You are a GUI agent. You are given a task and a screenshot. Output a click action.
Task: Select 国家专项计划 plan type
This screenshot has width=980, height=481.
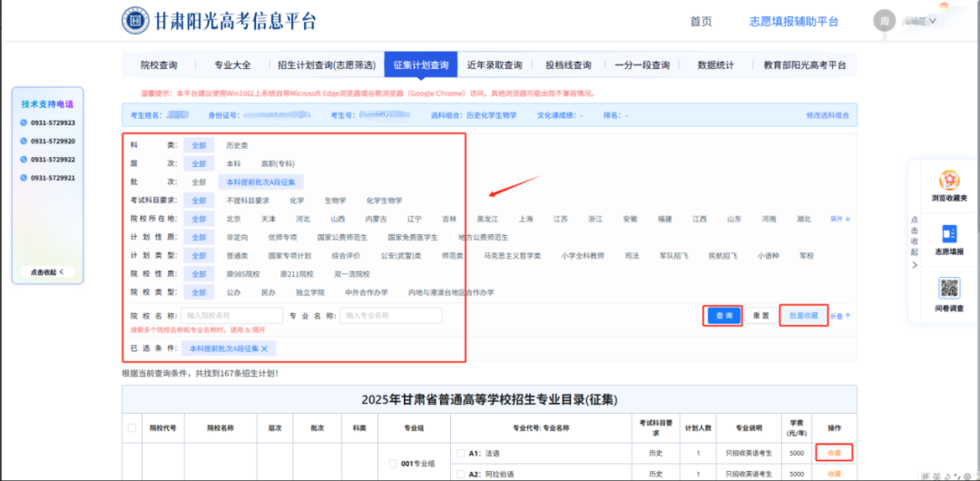[289, 256]
